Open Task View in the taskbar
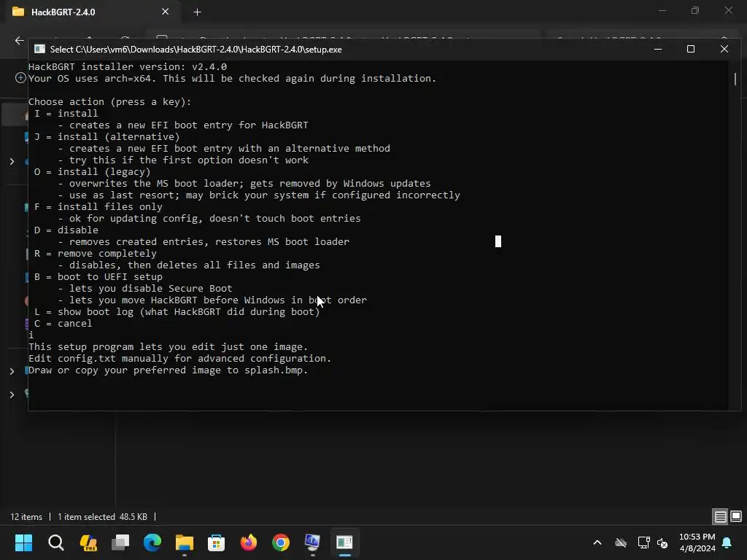Viewport: 747px width, 560px height. pos(120,542)
